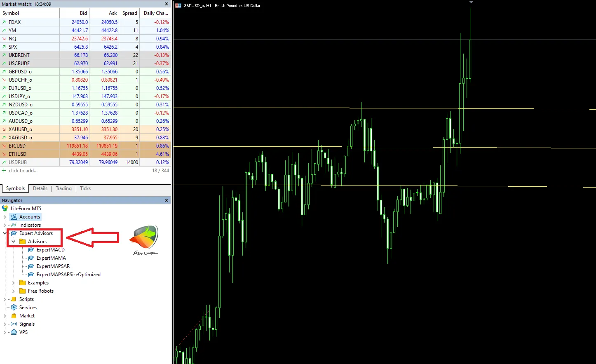Screen dimensions: 596x364
Task: Click the Market shopping bag icon
Action: (14, 316)
